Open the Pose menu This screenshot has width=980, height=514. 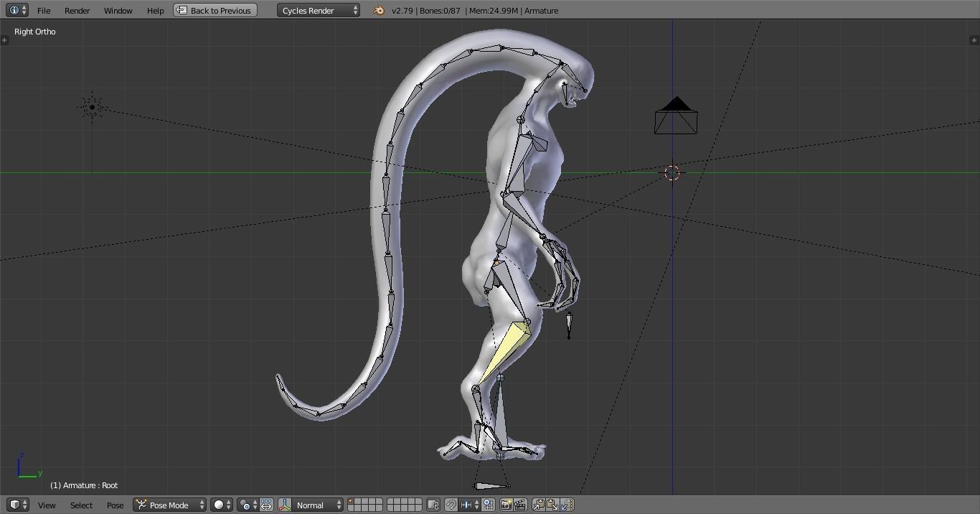point(115,505)
